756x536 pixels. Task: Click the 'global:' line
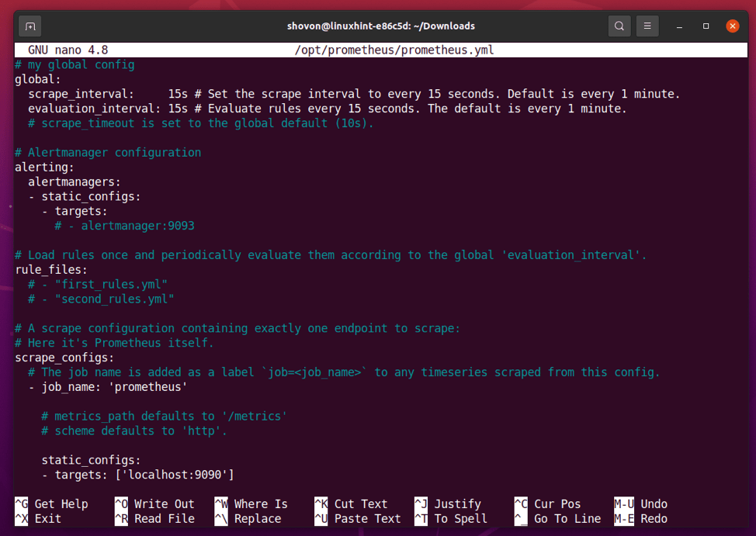coord(38,80)
